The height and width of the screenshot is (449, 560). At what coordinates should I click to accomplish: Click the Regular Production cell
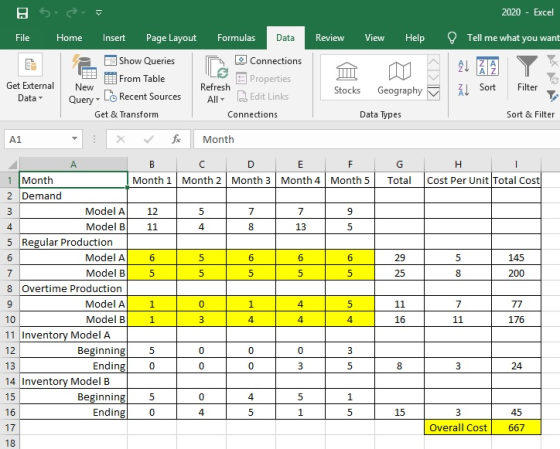pyautogui.click(x=73, y=242)
